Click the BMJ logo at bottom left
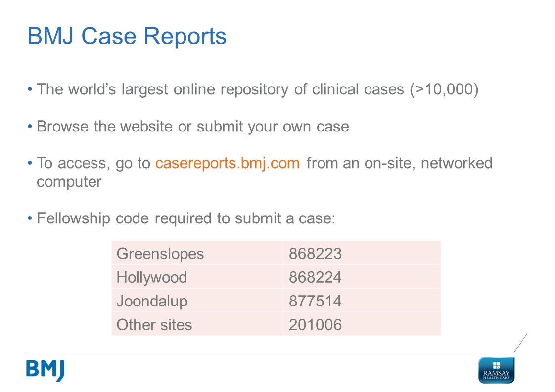 pyautogui.click(x=45, y=370)
